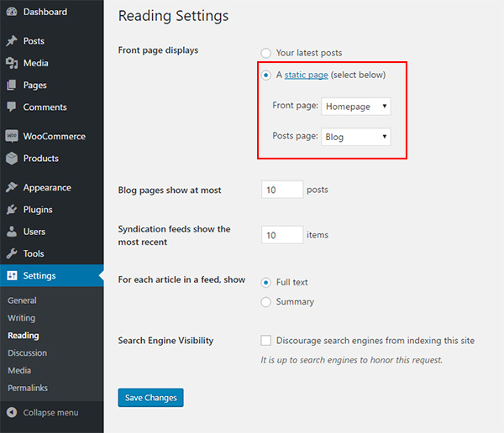Click the Blog pages show at most field
This screenshot has height=433, width=504.
[x=282, y=190]
